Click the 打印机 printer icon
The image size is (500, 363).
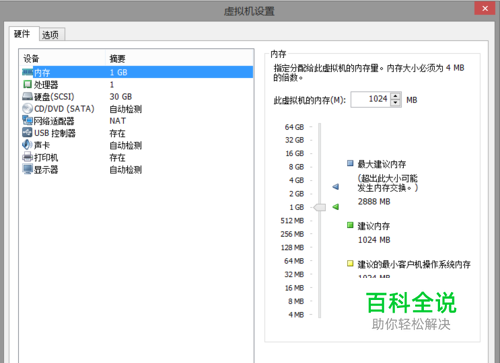point(27,157)
